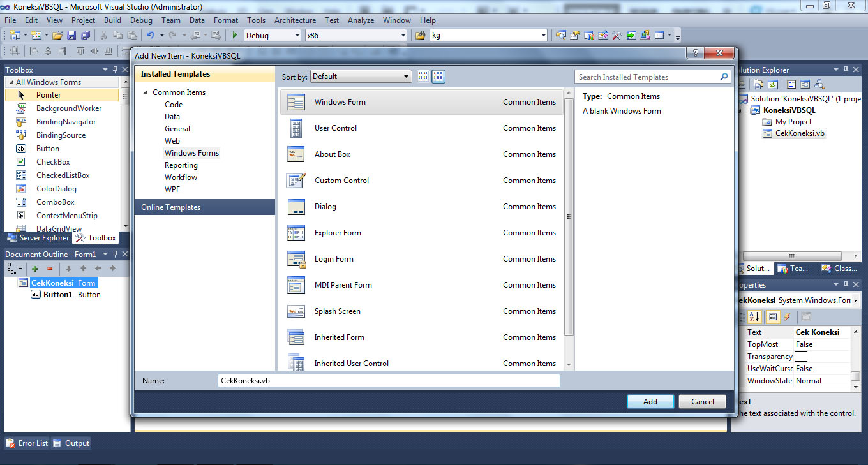Viewport: 868px width, 465px height.
Task: Open the Architecture menu
Action: [x=295, y=20]
